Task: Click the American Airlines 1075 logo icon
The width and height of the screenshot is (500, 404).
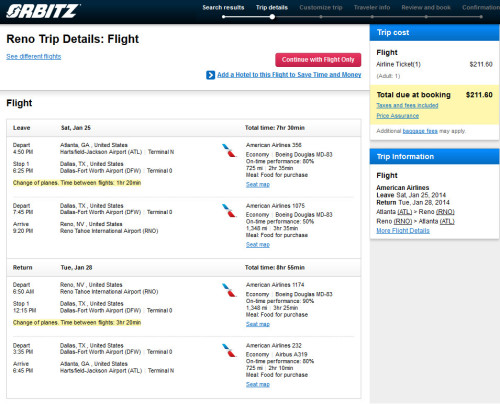Action: pyautogui.click(x=229, y=211)
